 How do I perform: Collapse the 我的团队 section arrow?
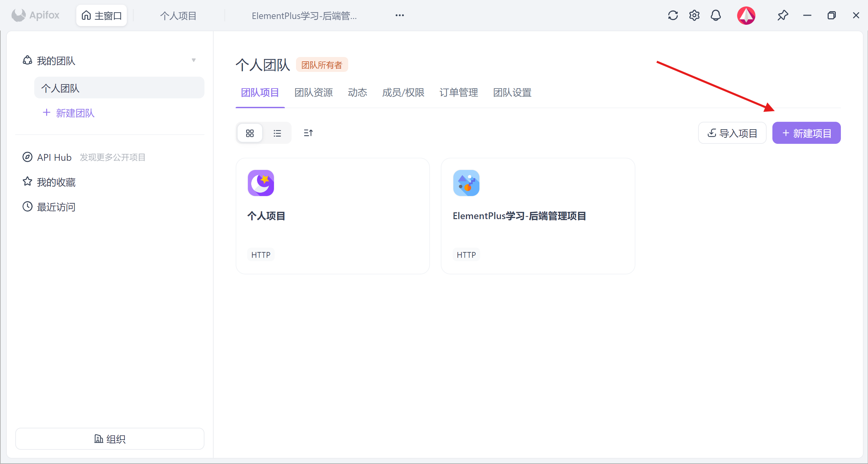pos(194,60)
